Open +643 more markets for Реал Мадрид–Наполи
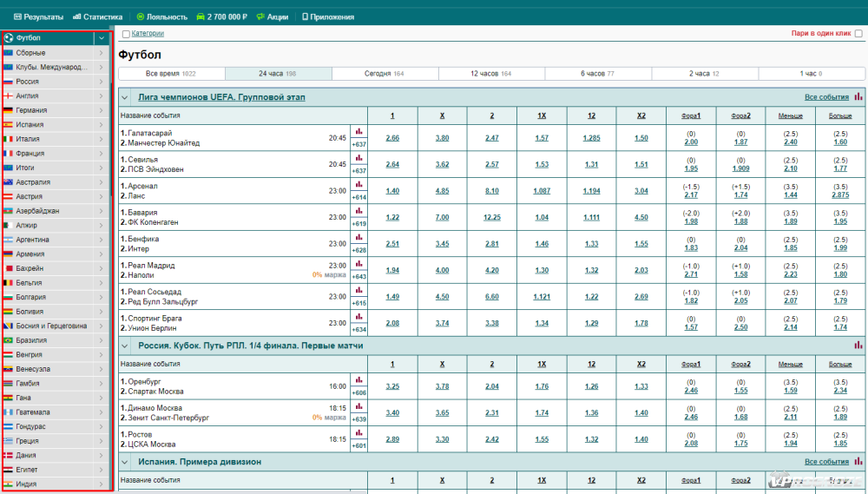The width and height of the screenshot is (868, 494). tap(358, 276)
